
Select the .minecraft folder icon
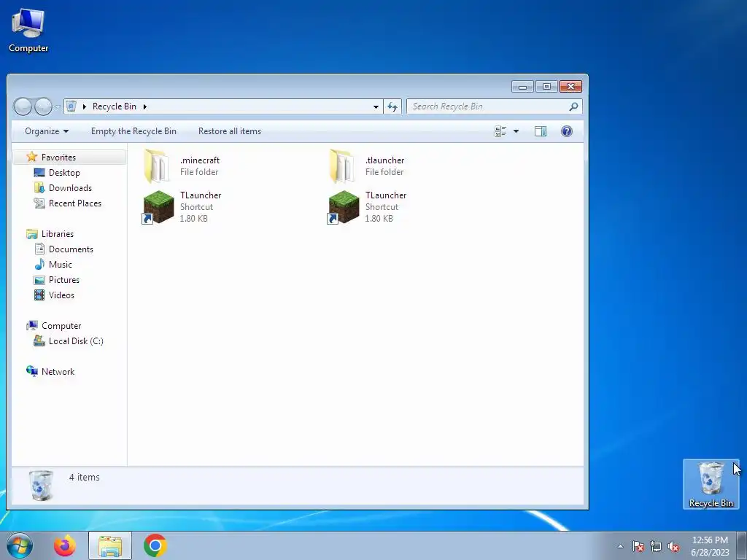point(158,166)
